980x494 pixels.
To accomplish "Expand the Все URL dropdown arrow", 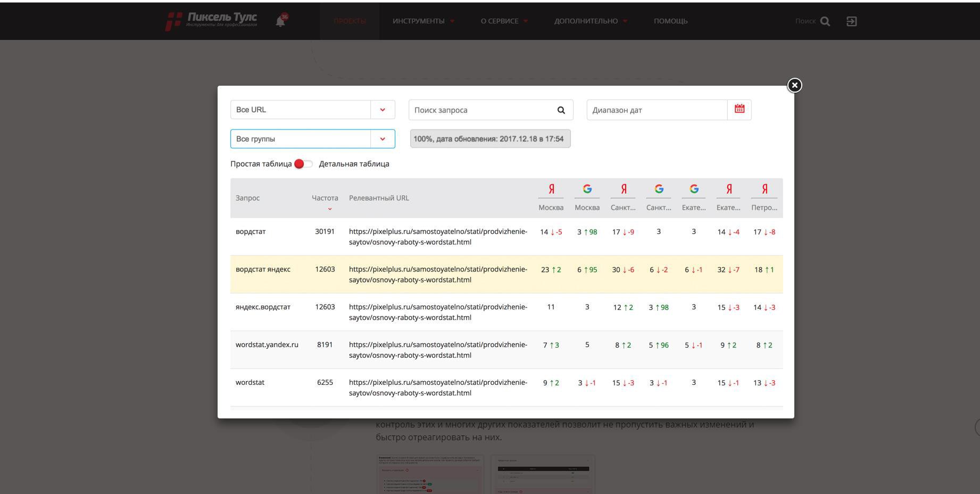I will pyautogui.click(x=383, y=110).
